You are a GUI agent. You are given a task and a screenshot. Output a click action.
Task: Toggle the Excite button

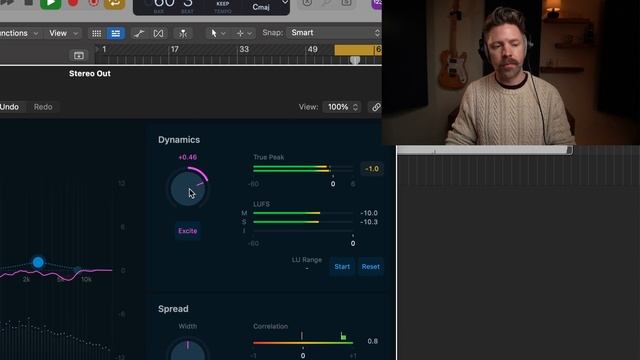tap(188, 231)
